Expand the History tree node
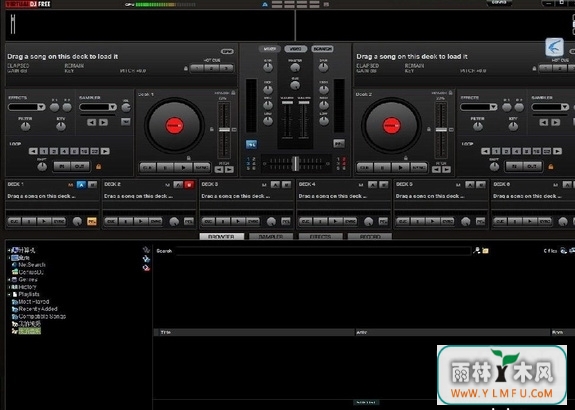 (9, 287)
